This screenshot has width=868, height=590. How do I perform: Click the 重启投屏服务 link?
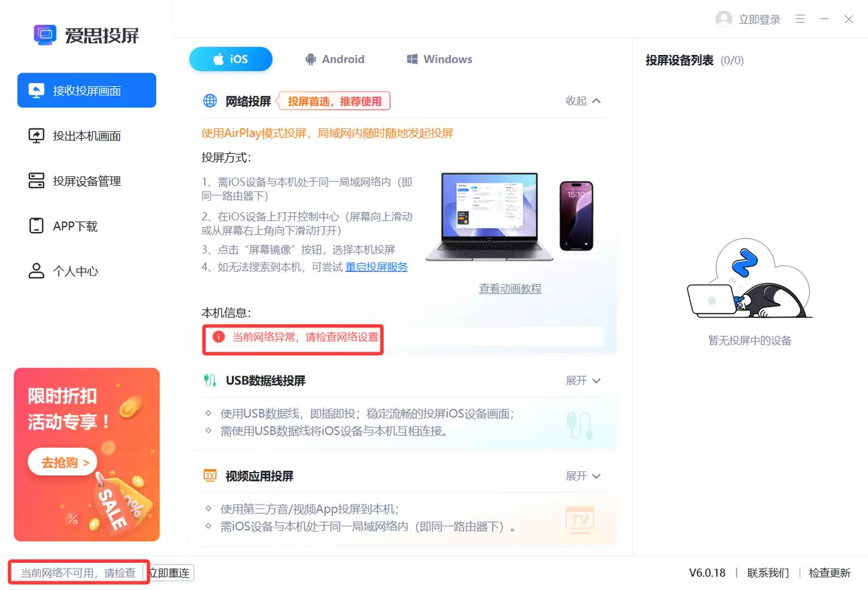click(377, 267)
